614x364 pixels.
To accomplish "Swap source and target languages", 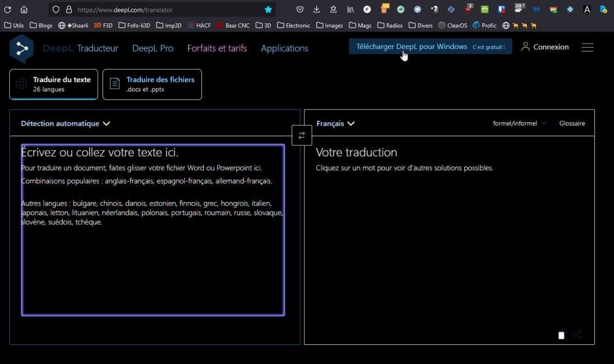I will (x=301, y=136).
